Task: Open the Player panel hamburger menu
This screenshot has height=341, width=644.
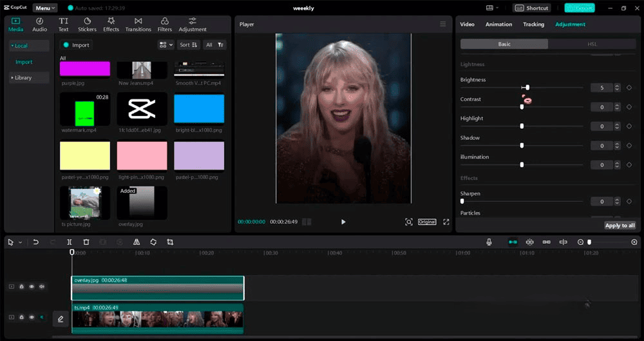Action: [x=443, y=24]
